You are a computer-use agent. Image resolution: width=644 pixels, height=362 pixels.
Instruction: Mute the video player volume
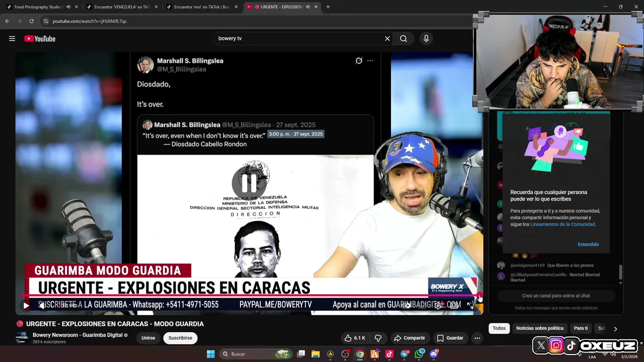click(x=43, y=305)
